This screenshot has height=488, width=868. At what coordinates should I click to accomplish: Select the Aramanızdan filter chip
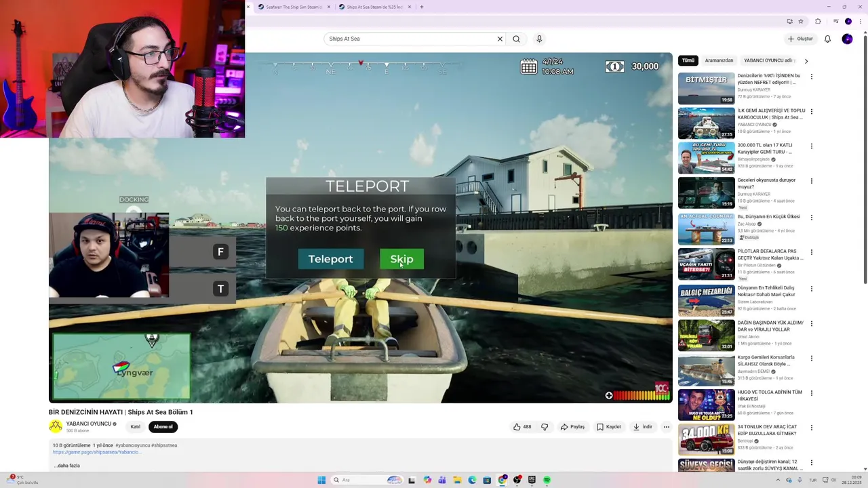tap(719, 60)
